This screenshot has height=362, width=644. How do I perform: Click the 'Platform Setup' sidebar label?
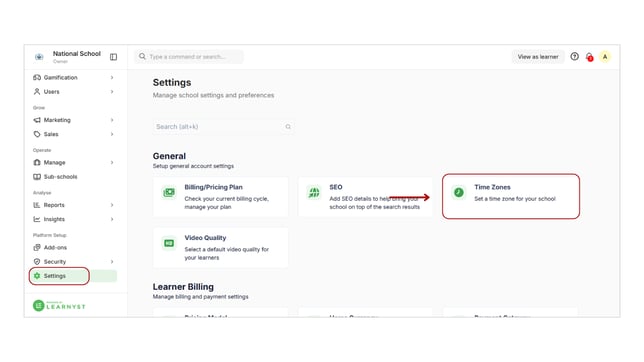[49, 235]
